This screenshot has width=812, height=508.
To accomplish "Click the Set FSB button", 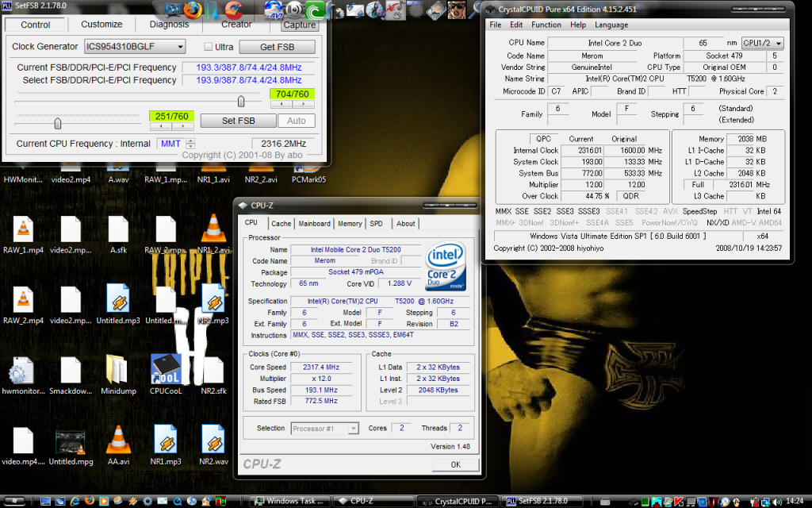I will 238,121.
